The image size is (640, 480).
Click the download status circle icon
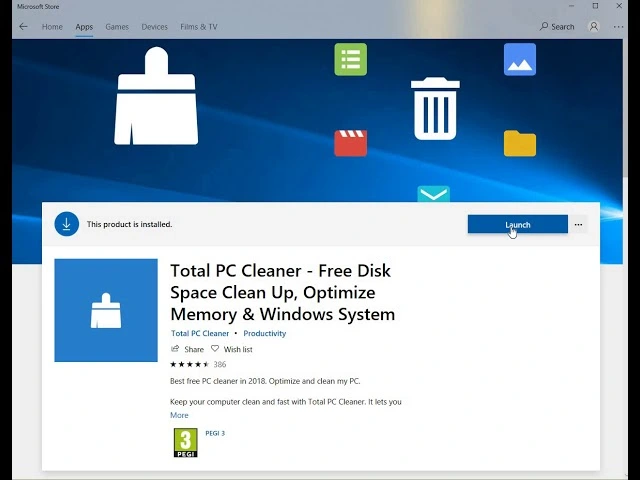pyautogui.click(x=67, y=224)
